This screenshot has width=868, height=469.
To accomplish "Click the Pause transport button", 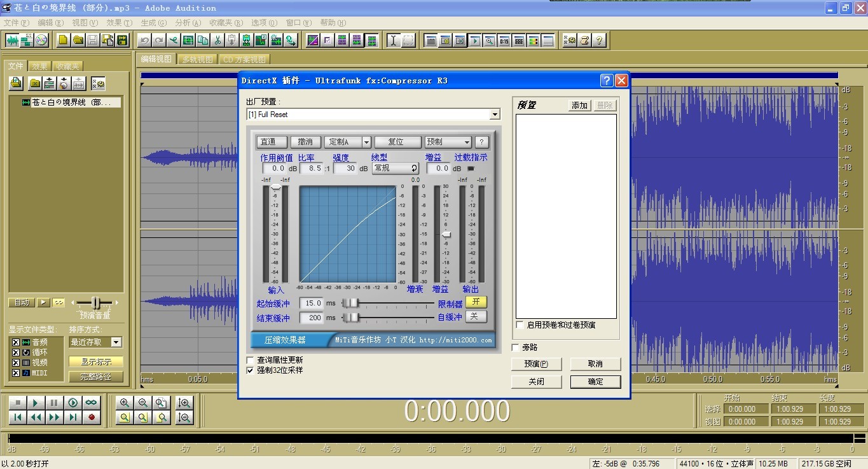I will [55, 403].
